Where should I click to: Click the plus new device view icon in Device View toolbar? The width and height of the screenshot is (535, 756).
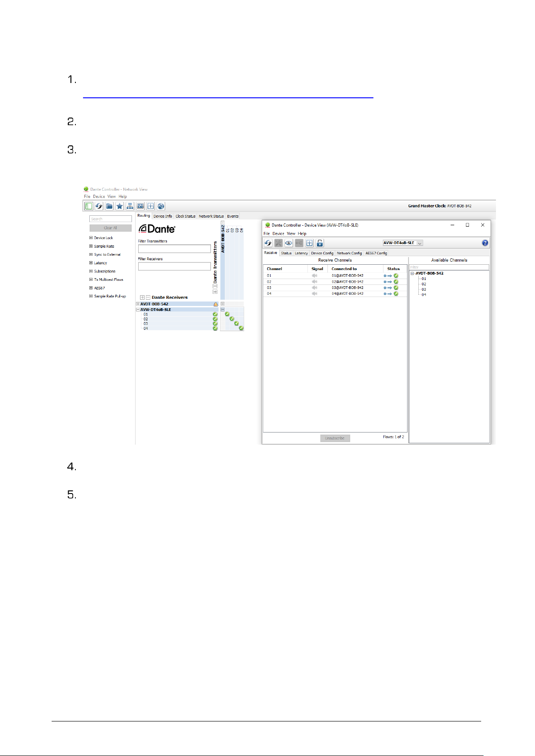310,243
